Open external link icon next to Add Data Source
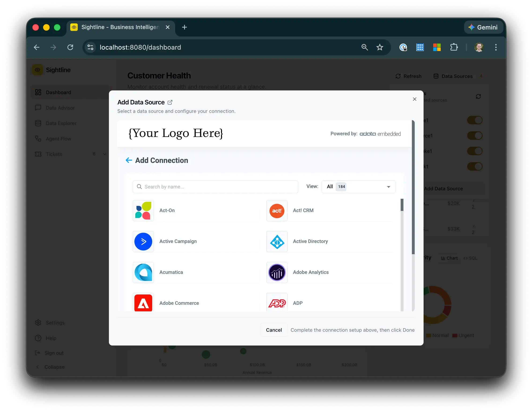 point(170,103)
